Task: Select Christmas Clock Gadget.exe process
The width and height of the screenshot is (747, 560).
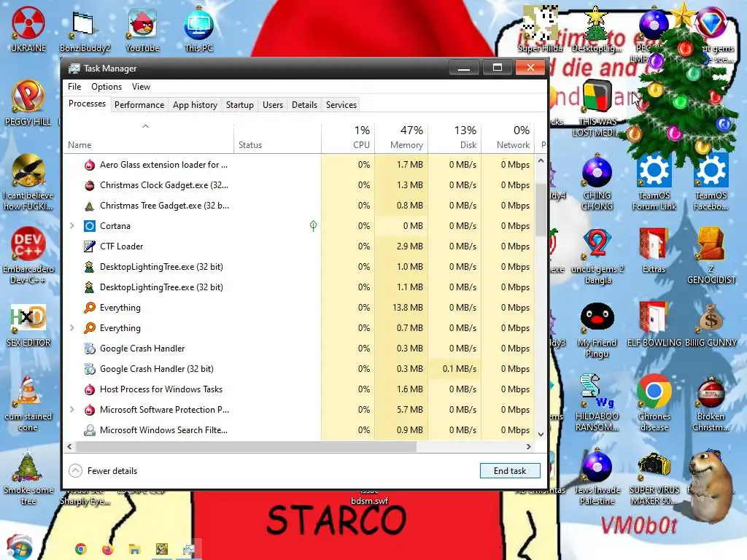Action: pos(299,184)
